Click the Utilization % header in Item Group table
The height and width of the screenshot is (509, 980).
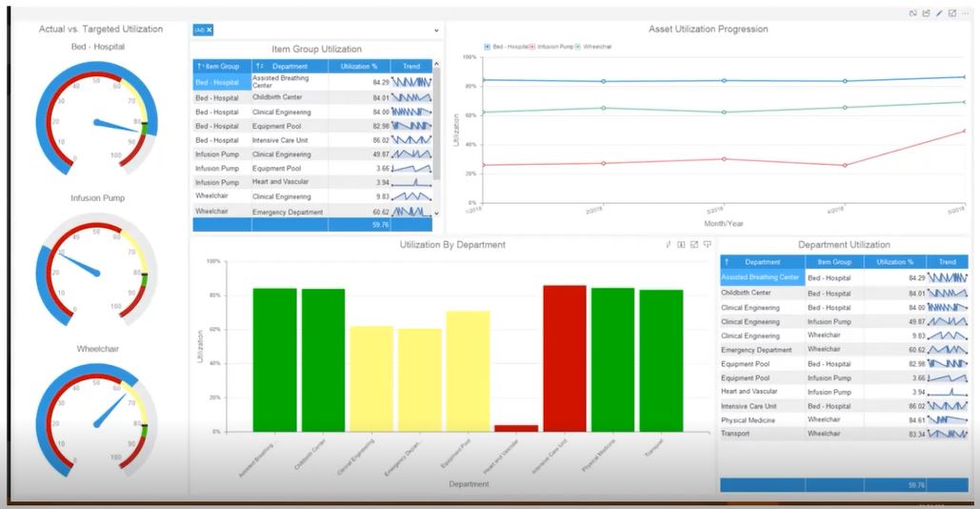pos(359,67)
